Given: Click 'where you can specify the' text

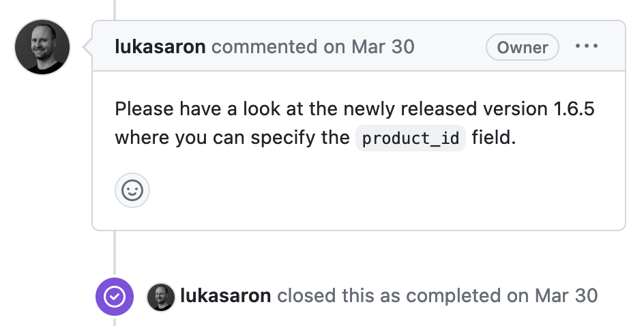Looking at the screenshot, I should [232, 138].
